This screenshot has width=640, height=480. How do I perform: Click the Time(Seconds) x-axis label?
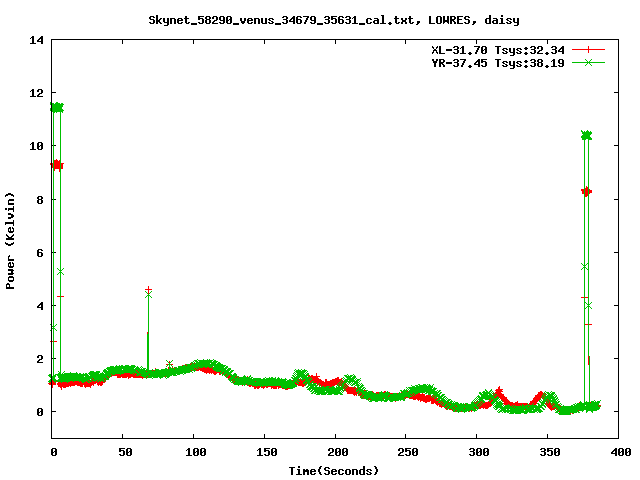pos(333,471)
